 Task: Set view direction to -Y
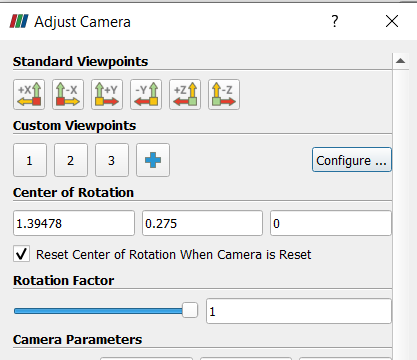tap(146, 94)
